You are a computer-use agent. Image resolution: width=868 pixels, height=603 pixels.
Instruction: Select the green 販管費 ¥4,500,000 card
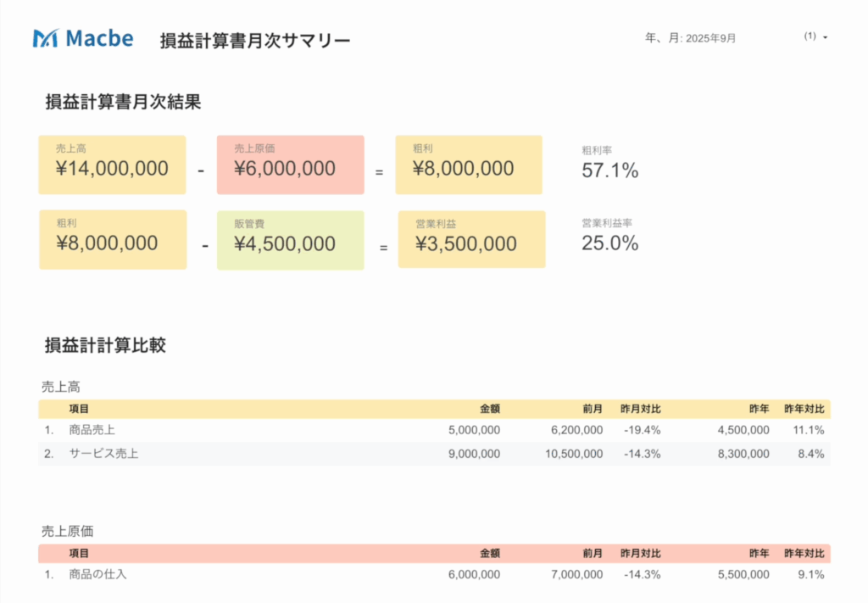point(290,240)
